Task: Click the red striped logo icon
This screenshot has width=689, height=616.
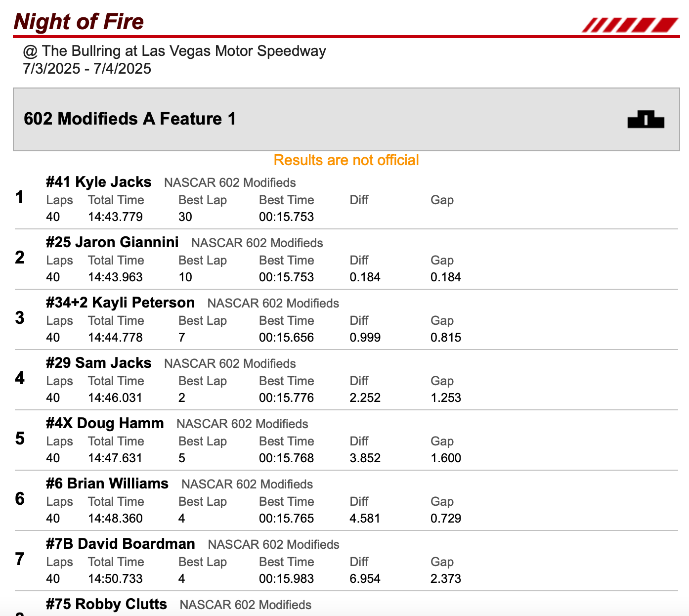Action: tap(630, 25)
